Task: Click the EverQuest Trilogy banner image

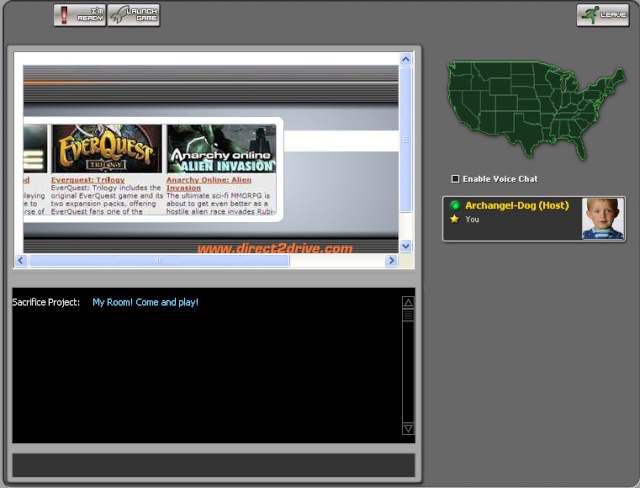Action: click(107, 149)
